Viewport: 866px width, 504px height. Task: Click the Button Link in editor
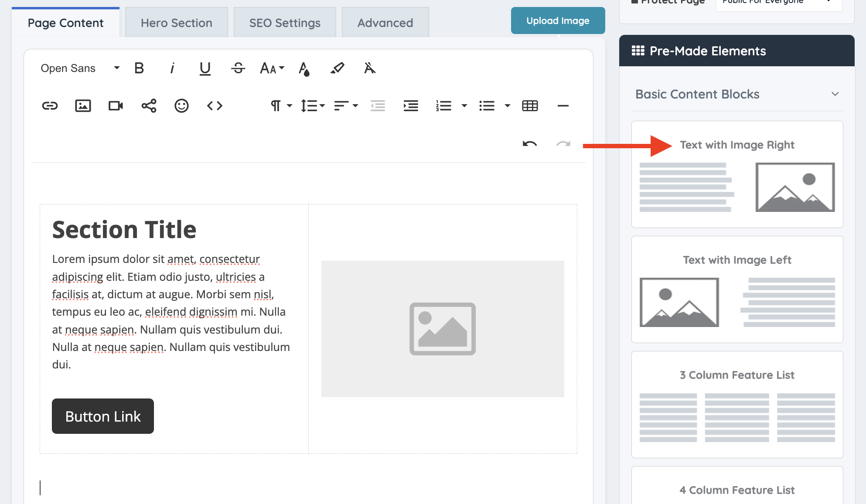(x=103, y=416)
